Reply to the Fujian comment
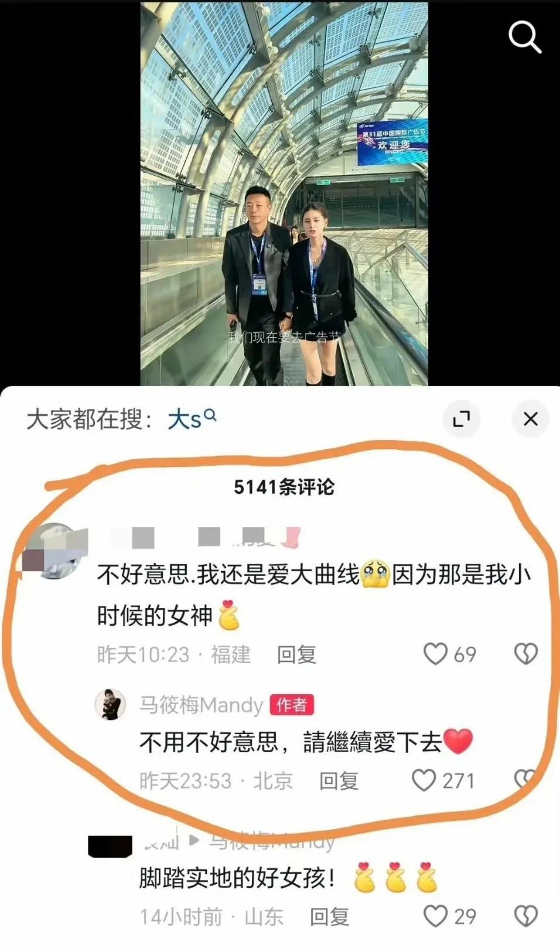The height and width of the screenshot is (949, 560). click(x=296, y=654)
